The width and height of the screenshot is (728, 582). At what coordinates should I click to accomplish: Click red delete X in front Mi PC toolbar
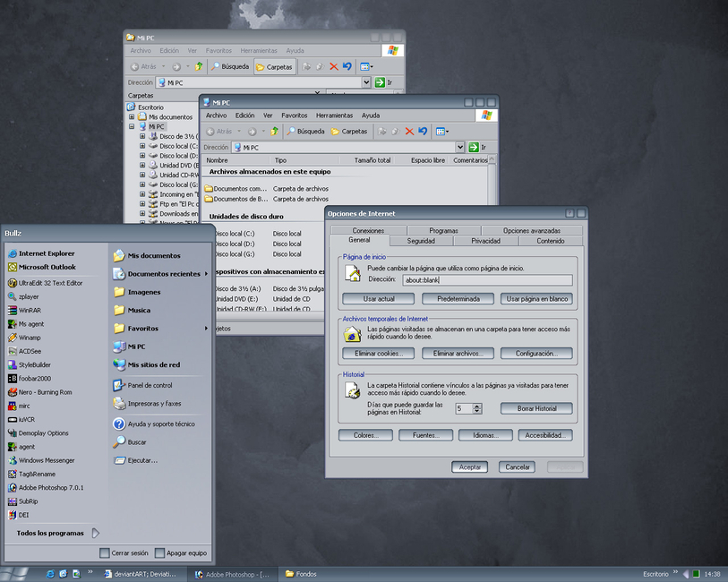[409, 132]
